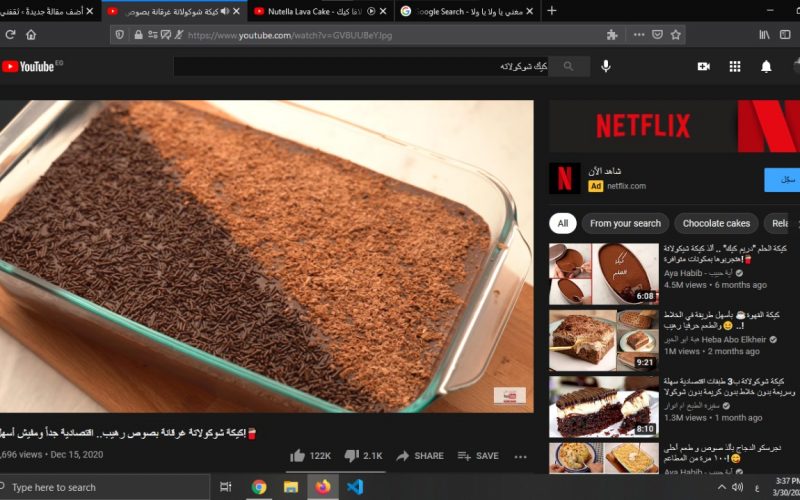Dislike the video with 2.1K dislikes
The image size is (800, 500).
pyautogui.click(x=363, y=456)
